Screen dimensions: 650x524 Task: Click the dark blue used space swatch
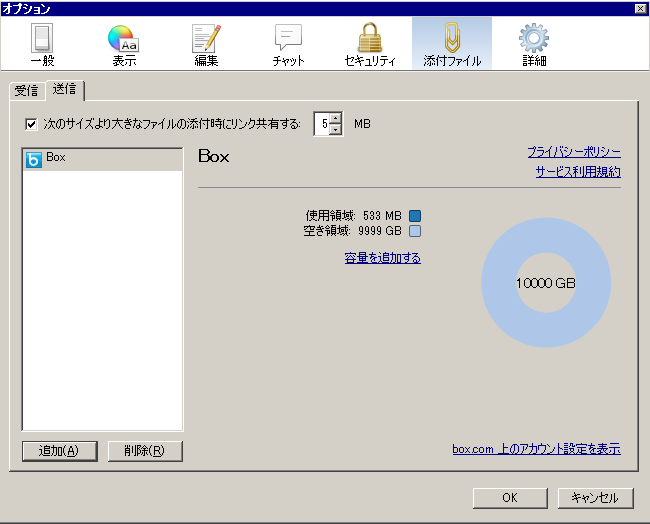click(x=415, y=216)
